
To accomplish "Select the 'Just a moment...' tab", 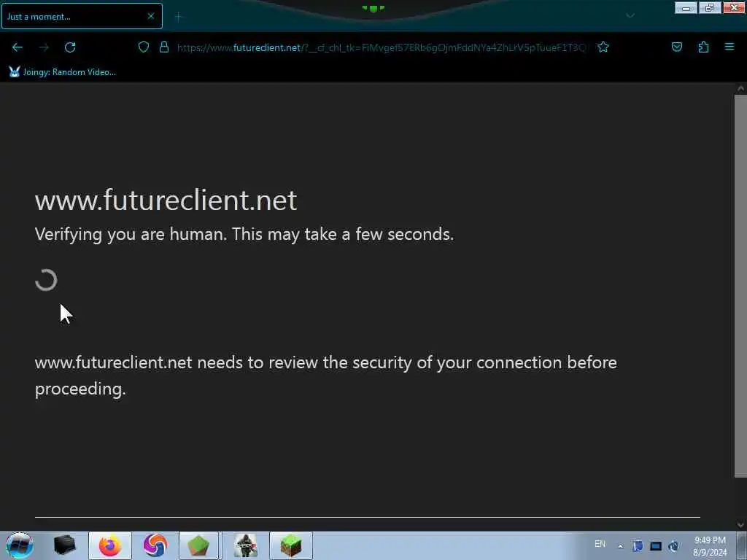I will tap(82, 16).
